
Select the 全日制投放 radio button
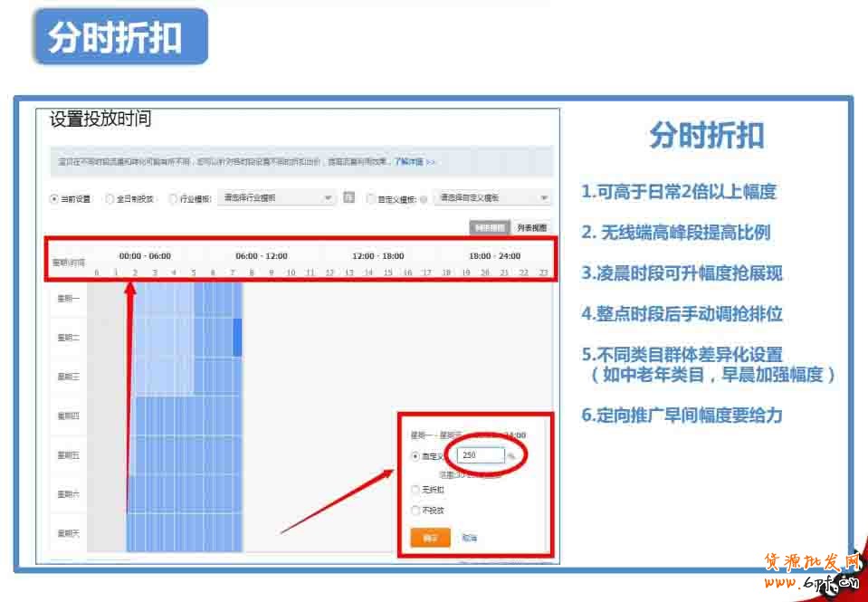(x=110, y=199)
